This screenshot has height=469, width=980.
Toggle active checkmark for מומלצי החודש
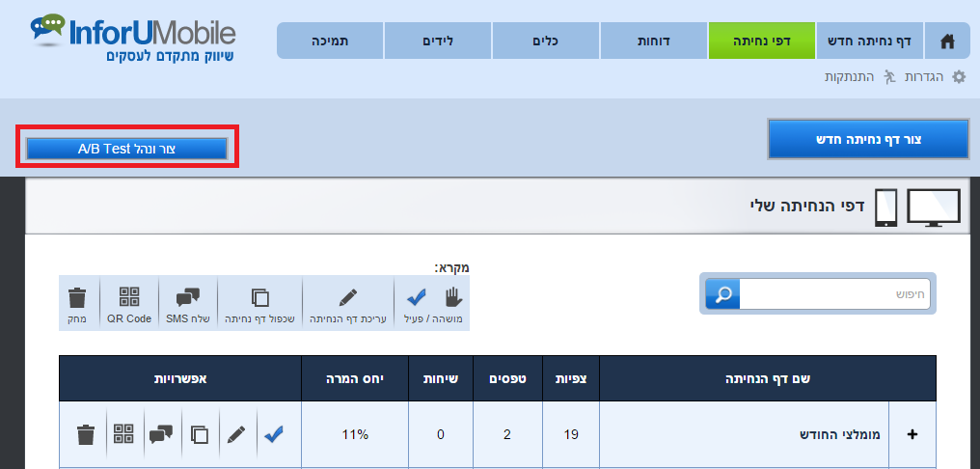pos(274,434)
